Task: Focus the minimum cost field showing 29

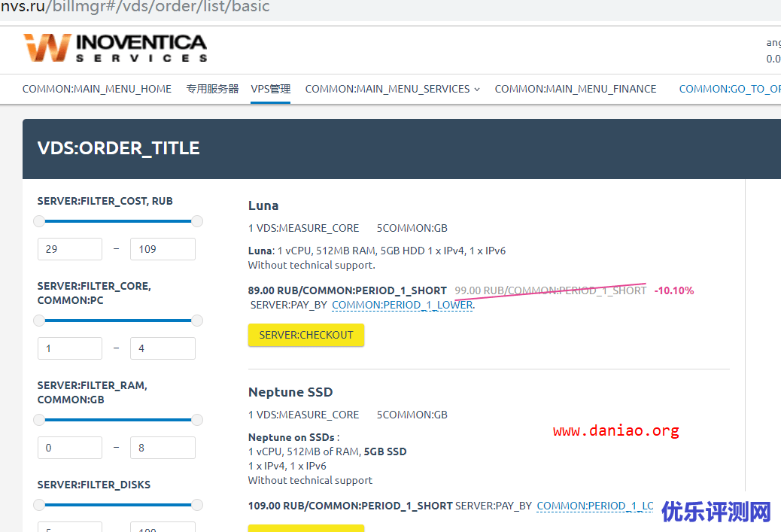Action: 70,249
